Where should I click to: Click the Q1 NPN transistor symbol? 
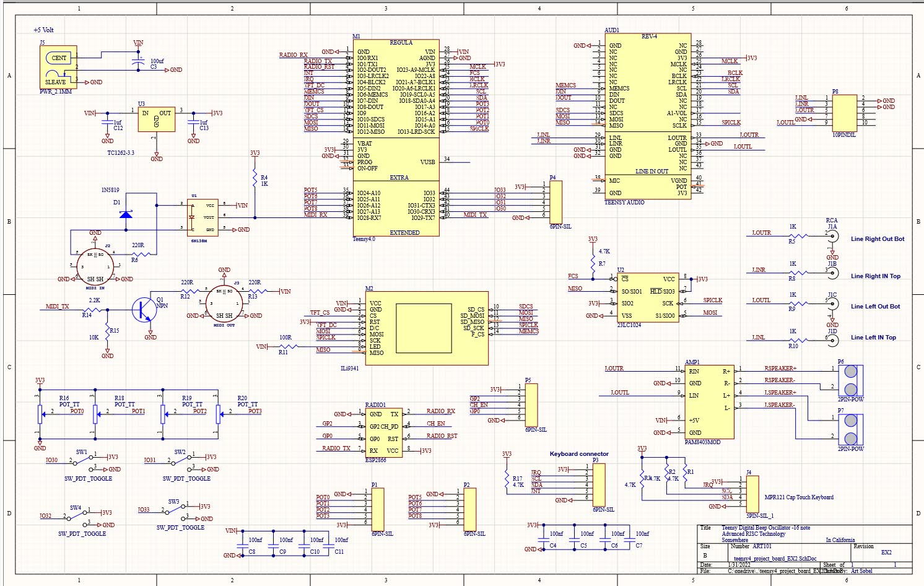pos(144,309)
